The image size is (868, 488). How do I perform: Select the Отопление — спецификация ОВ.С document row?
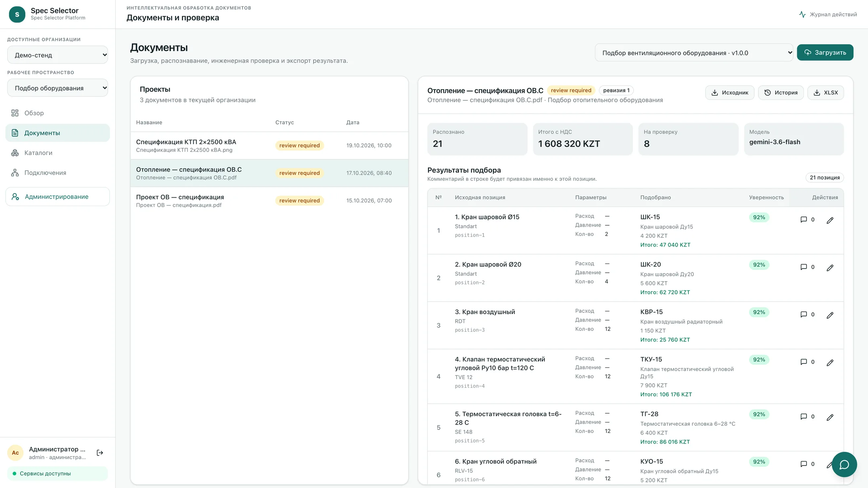coord(269,173)
